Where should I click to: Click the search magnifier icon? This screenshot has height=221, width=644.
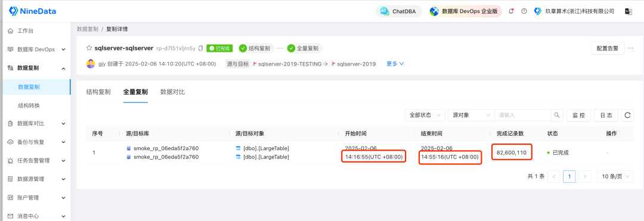point(556,115)
